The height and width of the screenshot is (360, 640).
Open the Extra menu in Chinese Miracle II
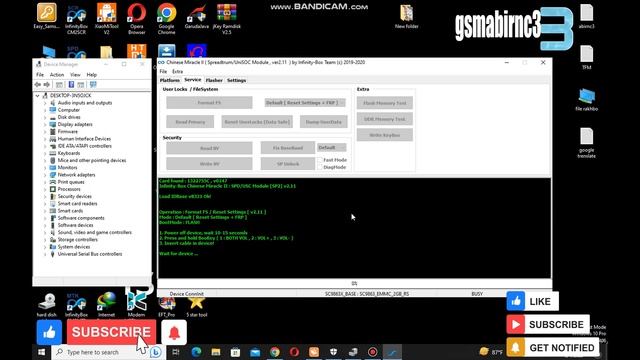(x=178, y=71)
